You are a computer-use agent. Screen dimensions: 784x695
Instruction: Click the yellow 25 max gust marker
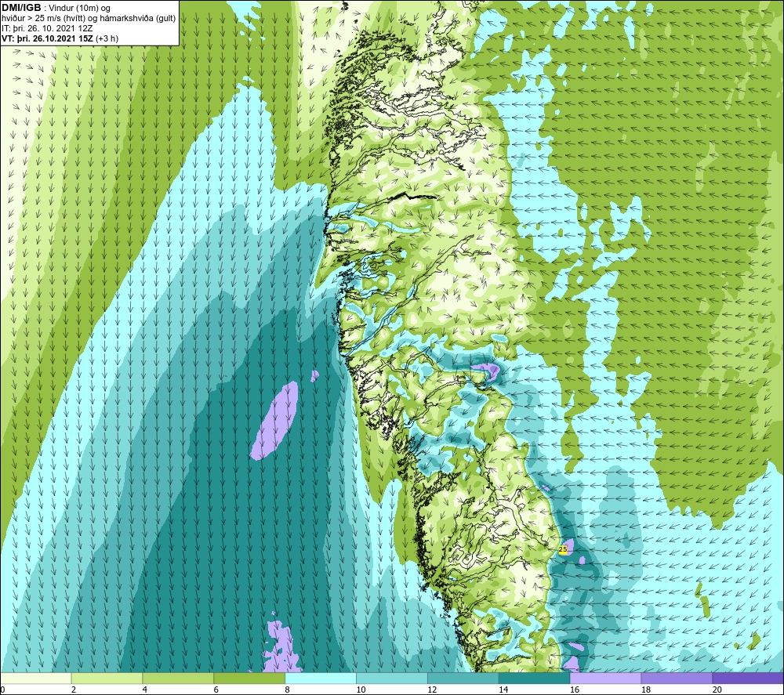point(563,549)
